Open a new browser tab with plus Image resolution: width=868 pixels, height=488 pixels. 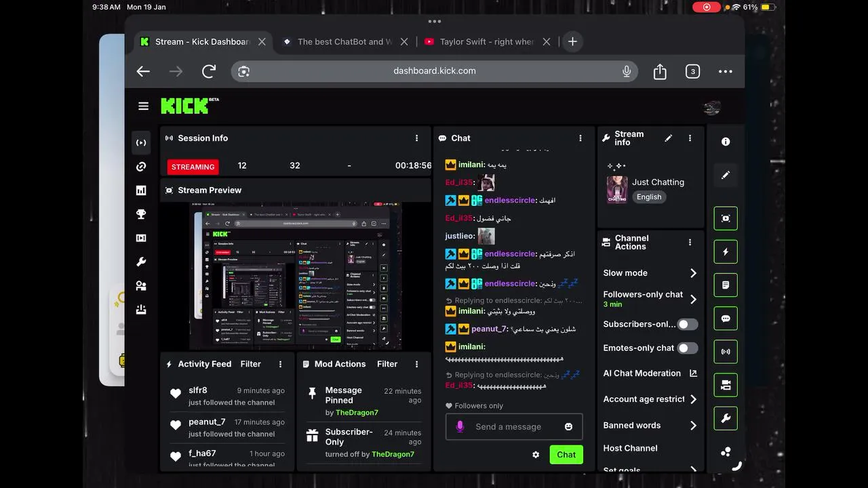[572, 41]
